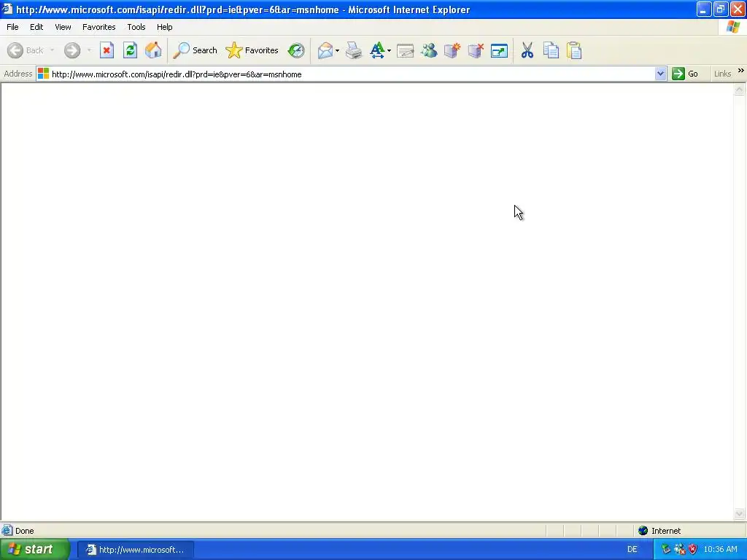Click the Messenger tray icon
The height and width of the screenshot is (560, 747).
point(679,550)
